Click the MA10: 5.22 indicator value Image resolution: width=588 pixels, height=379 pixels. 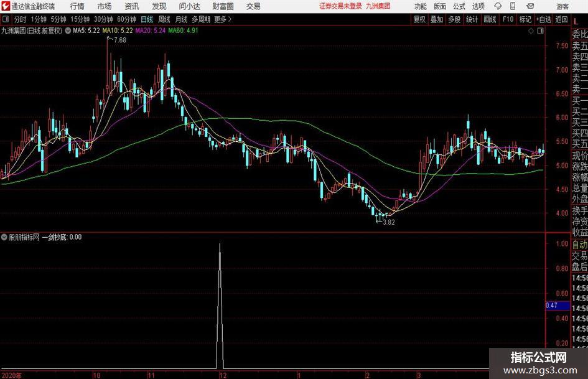pos(118,30)
